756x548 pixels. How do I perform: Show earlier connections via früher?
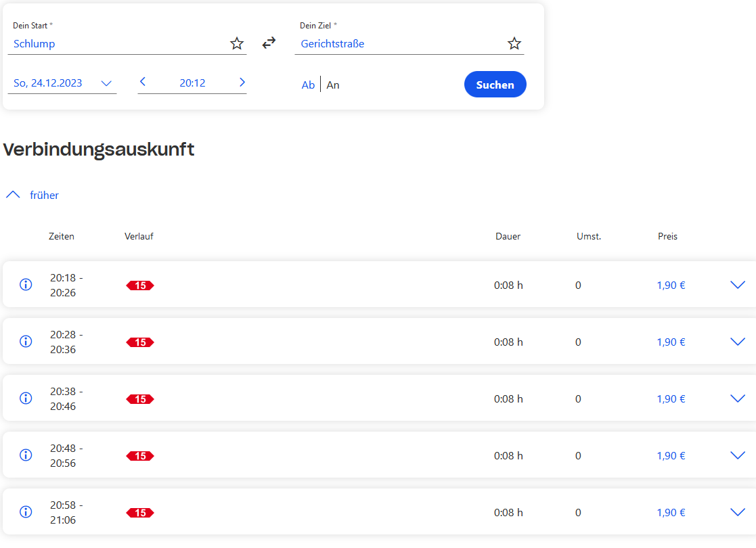32,195
